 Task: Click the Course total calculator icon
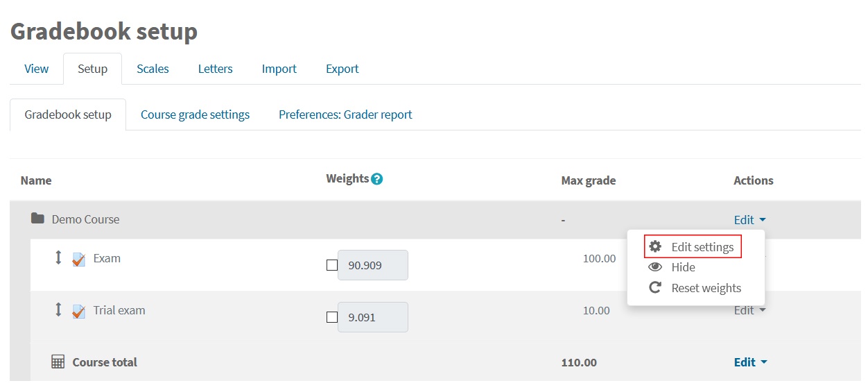tap(58, 362)
